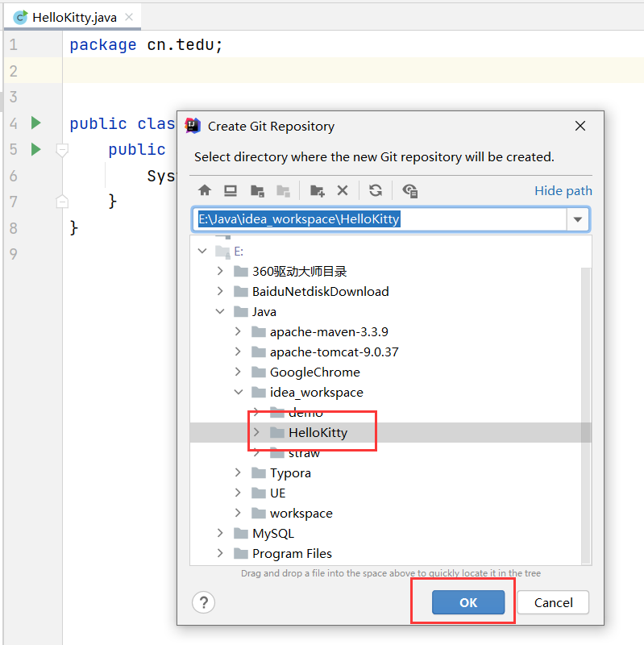
Task: Expand the Program Files folder
Action: point(220,553)
